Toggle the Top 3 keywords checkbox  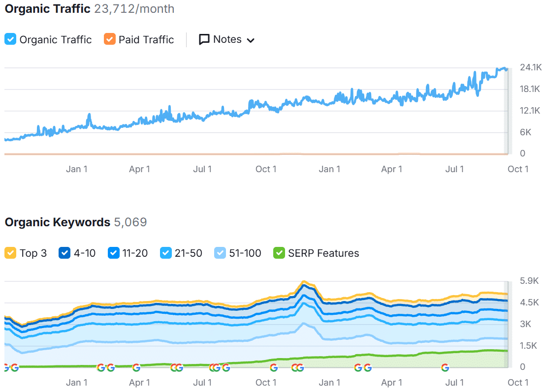click(x=10, y=253)
